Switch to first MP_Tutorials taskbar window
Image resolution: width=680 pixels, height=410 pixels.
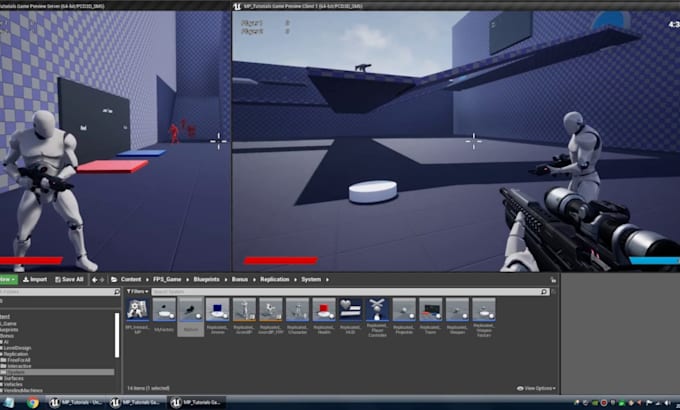point(76,403)
